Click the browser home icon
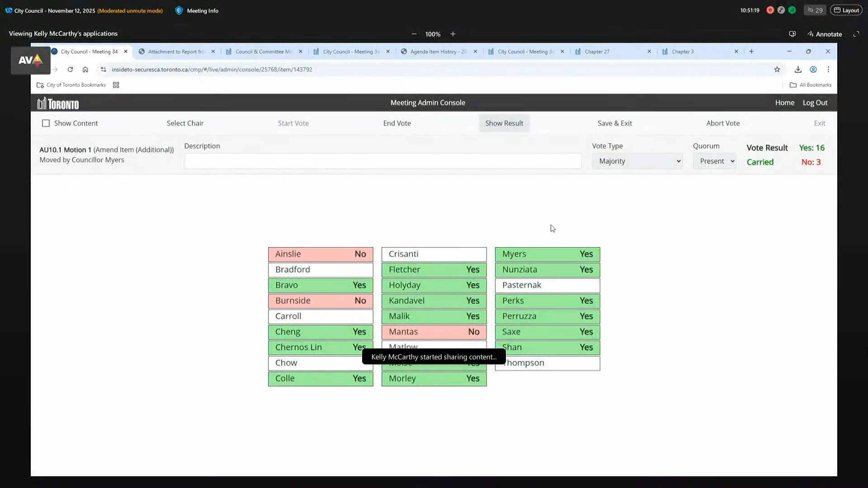 point(85,70)
